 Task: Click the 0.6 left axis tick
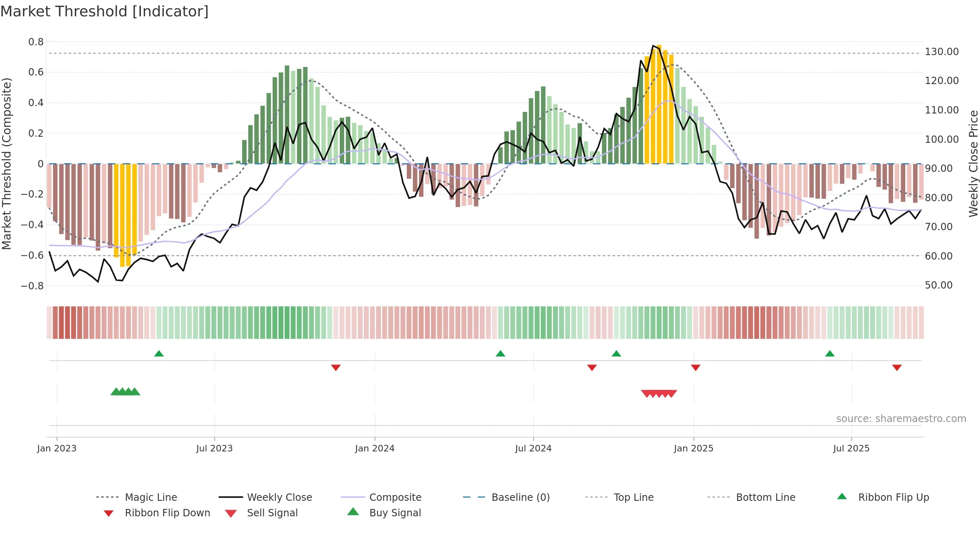tap(36, 72)
